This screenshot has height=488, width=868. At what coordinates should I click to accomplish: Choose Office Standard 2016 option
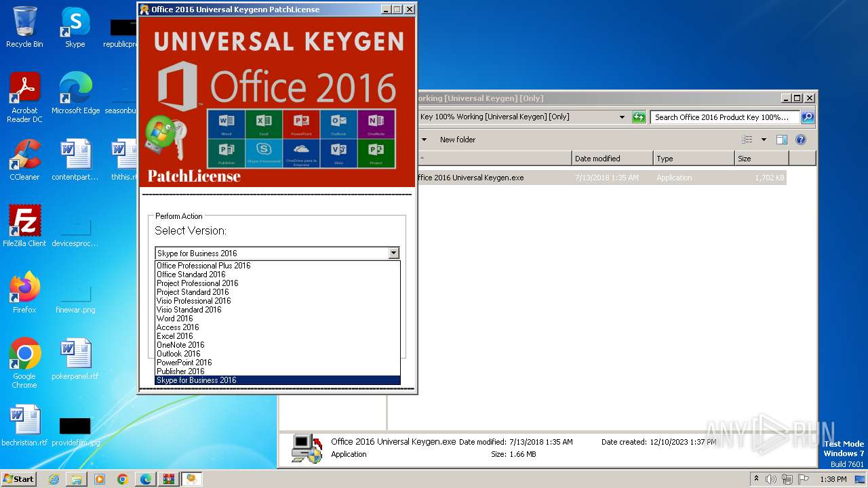277,274
